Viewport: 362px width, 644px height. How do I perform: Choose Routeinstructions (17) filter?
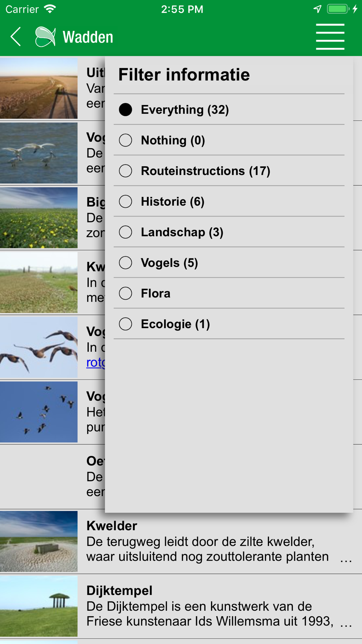[229, 171]
